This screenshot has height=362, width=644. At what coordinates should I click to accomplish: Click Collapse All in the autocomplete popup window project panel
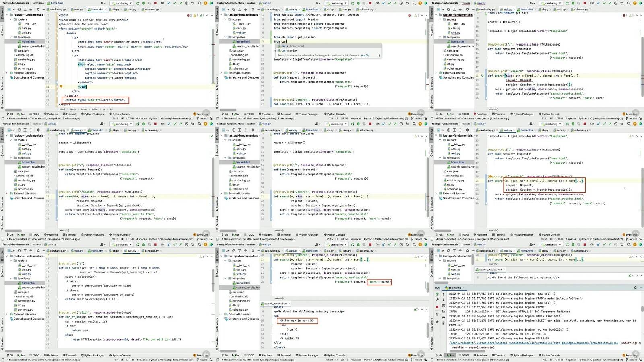pos(245,9)
